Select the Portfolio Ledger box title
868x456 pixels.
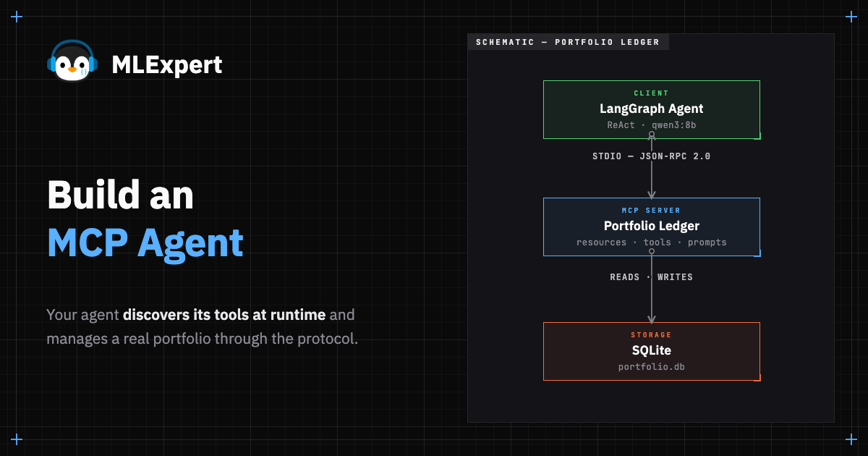click(652, 226)
